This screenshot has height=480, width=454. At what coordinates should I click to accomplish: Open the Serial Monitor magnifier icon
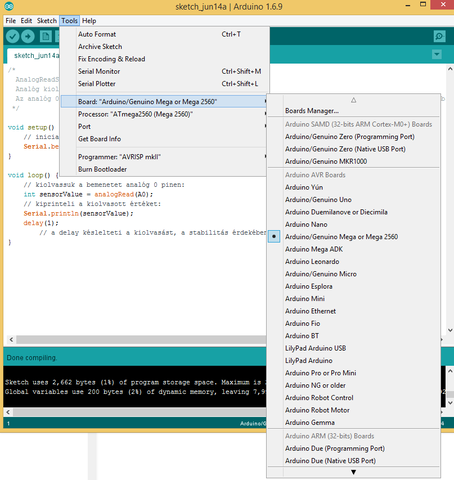(x=439, y=36)
